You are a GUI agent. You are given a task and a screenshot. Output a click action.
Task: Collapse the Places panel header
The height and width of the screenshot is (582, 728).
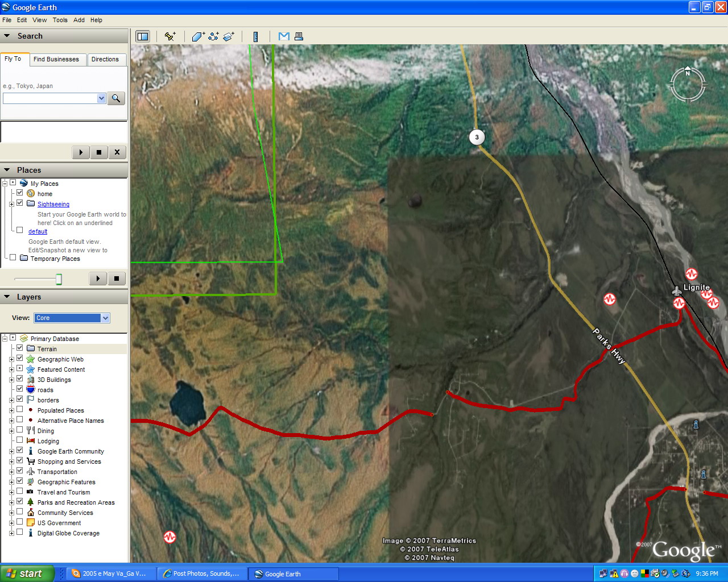point(7,170)
